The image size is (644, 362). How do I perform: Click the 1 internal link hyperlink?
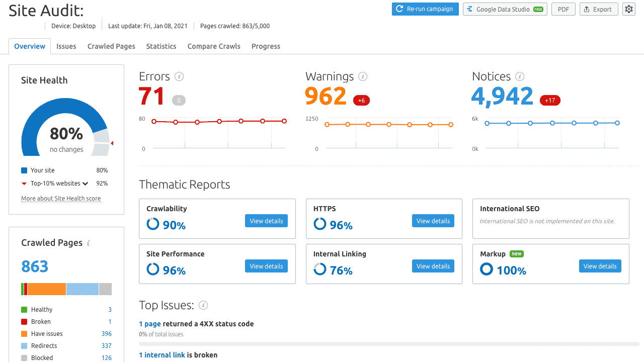coord(162,355)
